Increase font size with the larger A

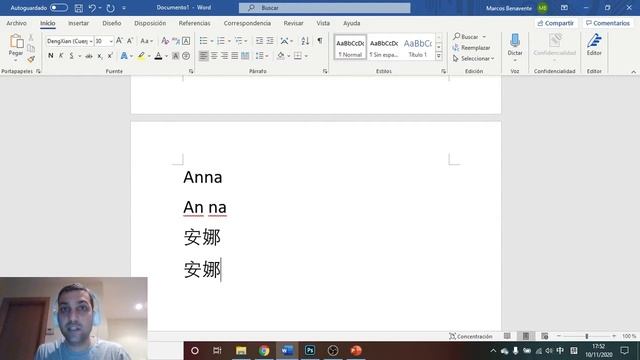[x=119, y=41]
